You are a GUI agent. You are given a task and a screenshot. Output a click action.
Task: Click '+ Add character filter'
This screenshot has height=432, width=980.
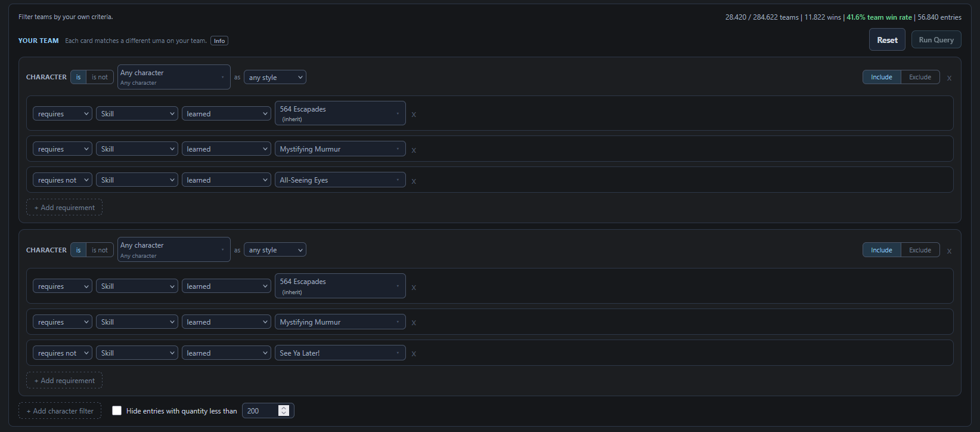pyautogui.click(x=60, y=411)
